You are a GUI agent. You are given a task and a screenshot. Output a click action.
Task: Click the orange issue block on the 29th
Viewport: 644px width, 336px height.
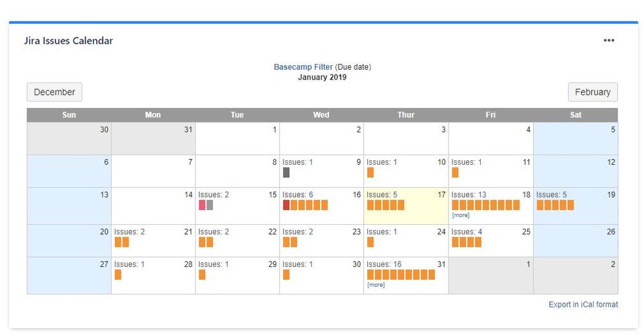point(202,275)
